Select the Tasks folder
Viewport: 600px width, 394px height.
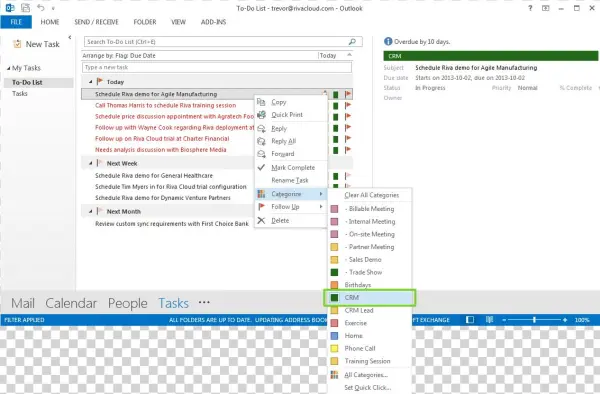tap(20, 93)
